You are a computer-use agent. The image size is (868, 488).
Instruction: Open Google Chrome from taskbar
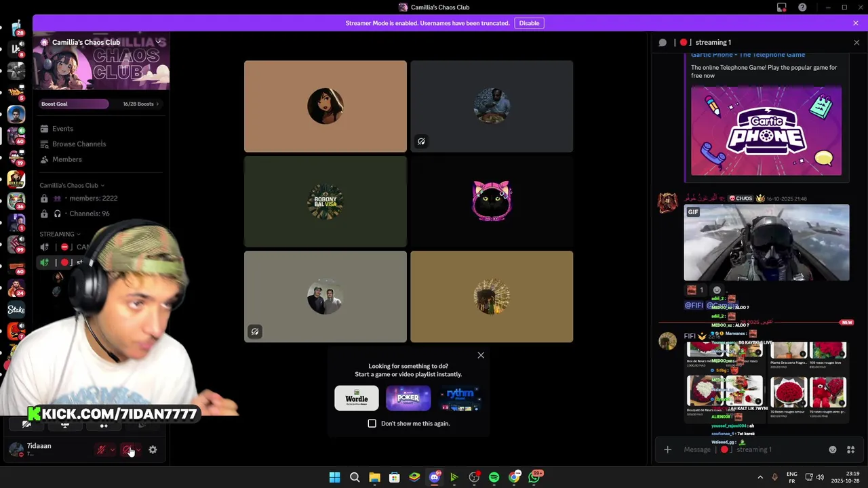(x=514, y=477)
